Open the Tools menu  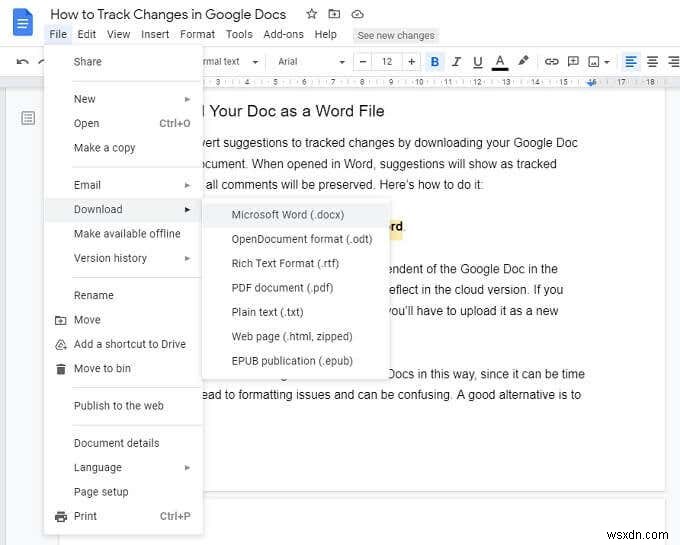(239, 34)
